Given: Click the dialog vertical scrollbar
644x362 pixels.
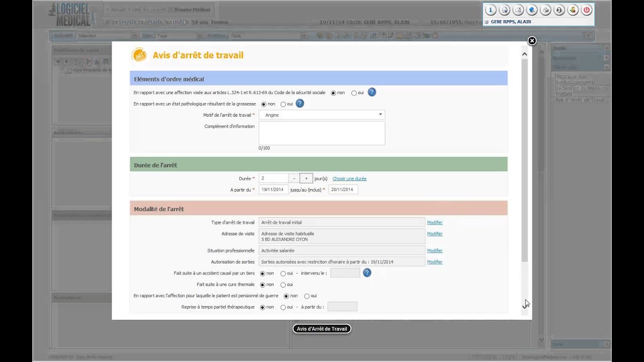Looking at the screenshot, I should point(524,160).
